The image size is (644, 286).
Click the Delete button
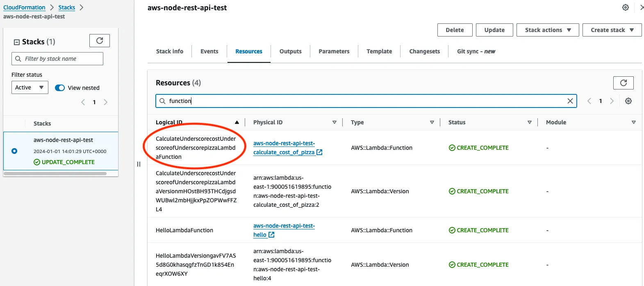455,30
